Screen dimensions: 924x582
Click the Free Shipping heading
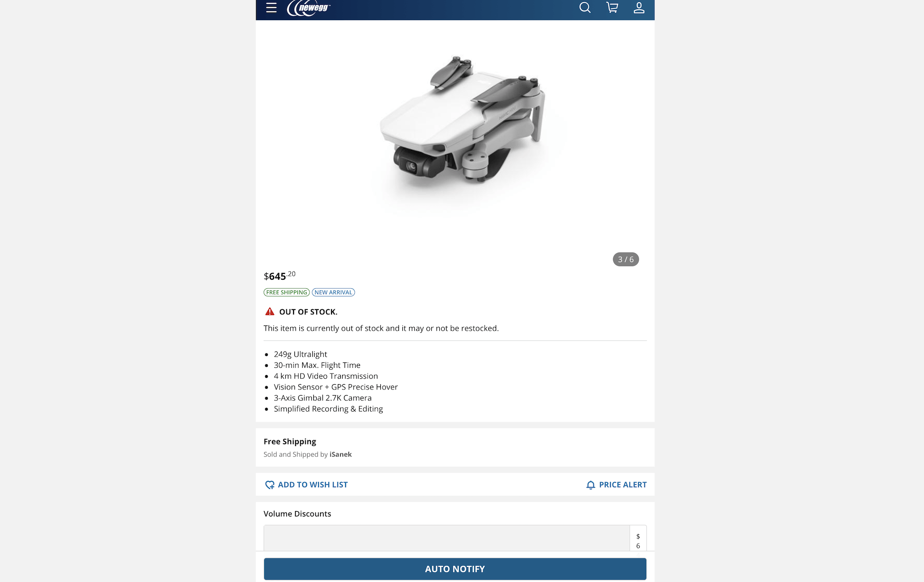(x=290, y=441)
